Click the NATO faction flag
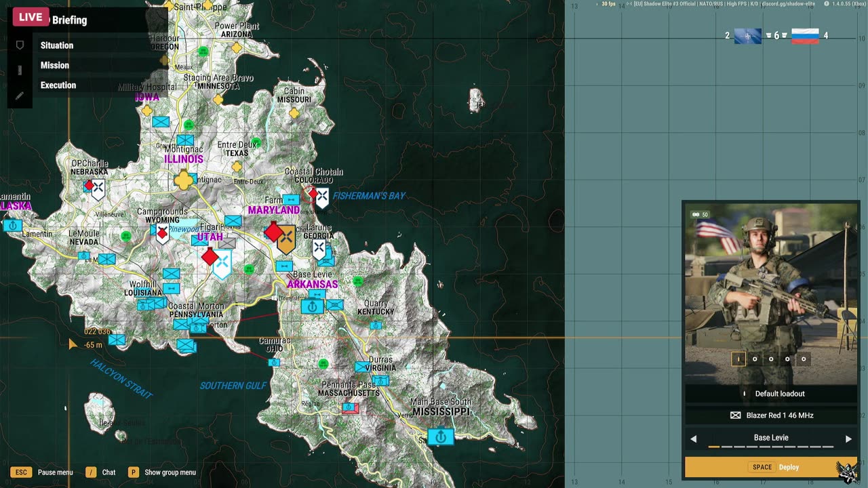 748,36
